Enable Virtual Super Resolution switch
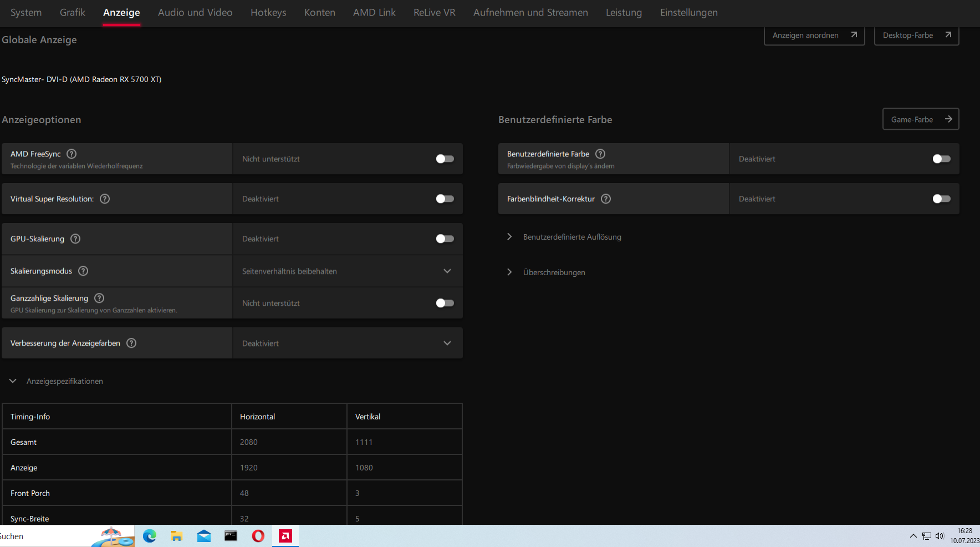Viewport: 980px width, 547px height. click(x=445, y=199)
